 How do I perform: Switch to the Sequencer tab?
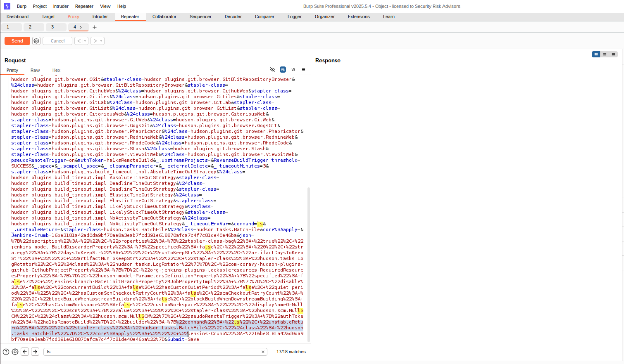click(x=200, y=17)
